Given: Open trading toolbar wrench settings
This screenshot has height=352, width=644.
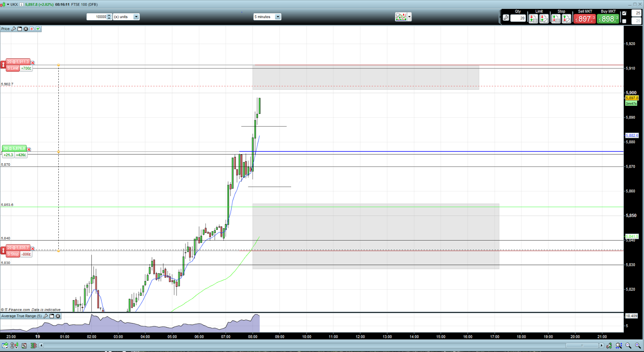Looking at the screenshot, I should click(506, 18).
